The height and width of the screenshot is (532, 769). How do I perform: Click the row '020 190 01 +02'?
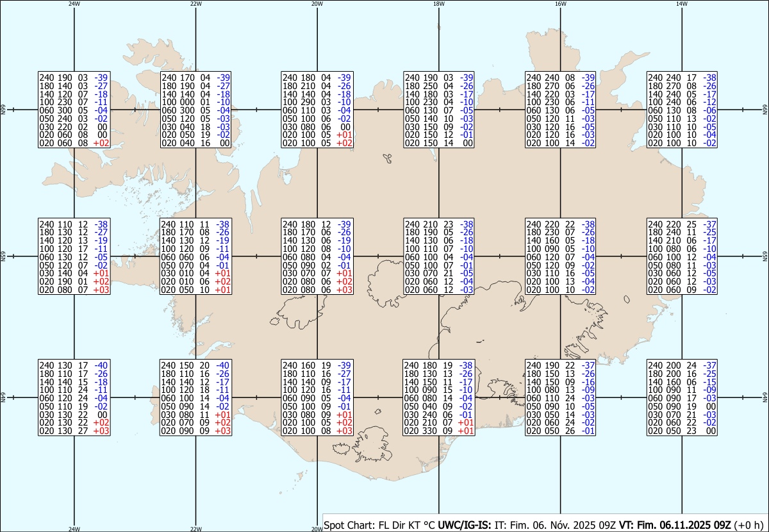74,281
